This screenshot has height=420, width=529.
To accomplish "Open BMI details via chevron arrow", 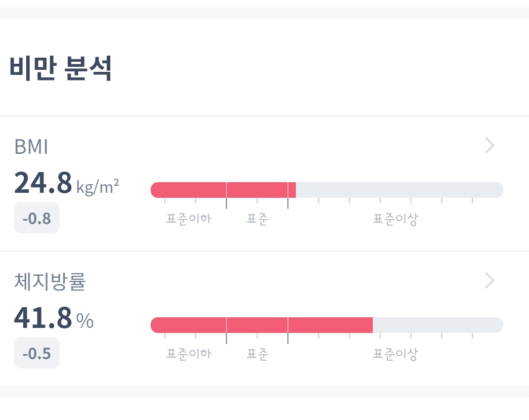I will point(489,146).
